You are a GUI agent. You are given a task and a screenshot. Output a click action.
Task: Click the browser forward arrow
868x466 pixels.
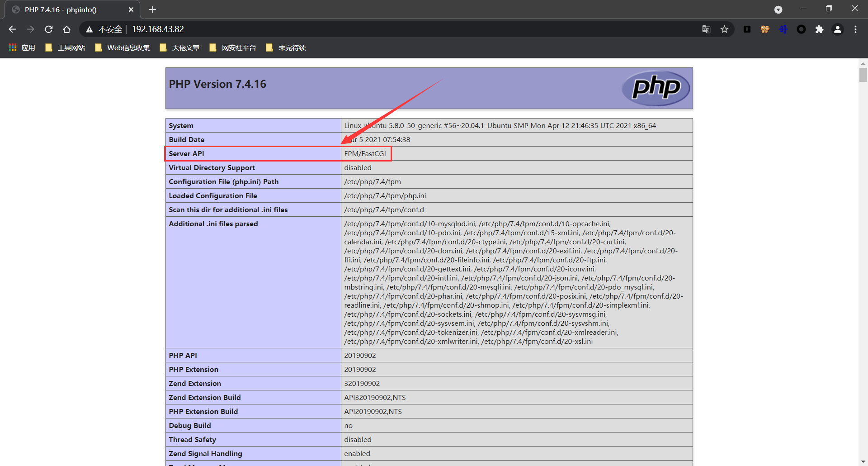coord(30,29)
